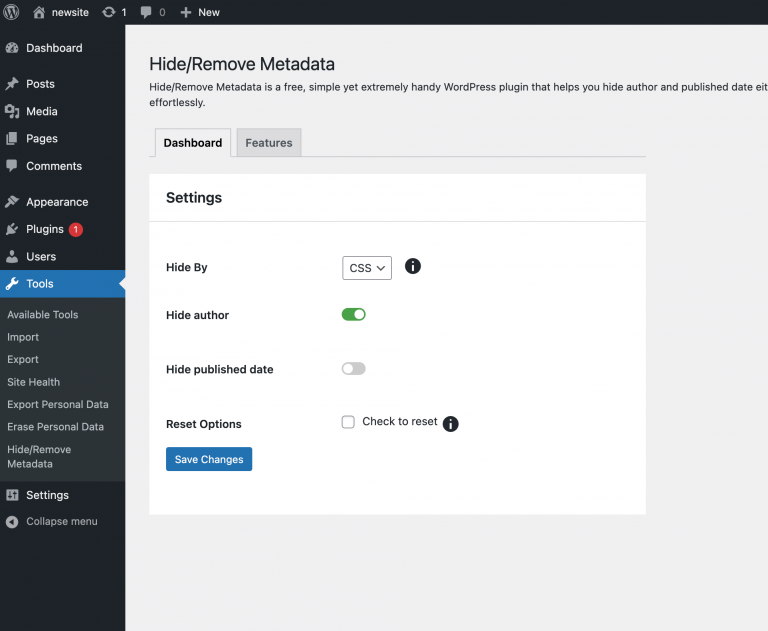
Task: Click the Check to reset label text
Action: (x=400, y=421)
